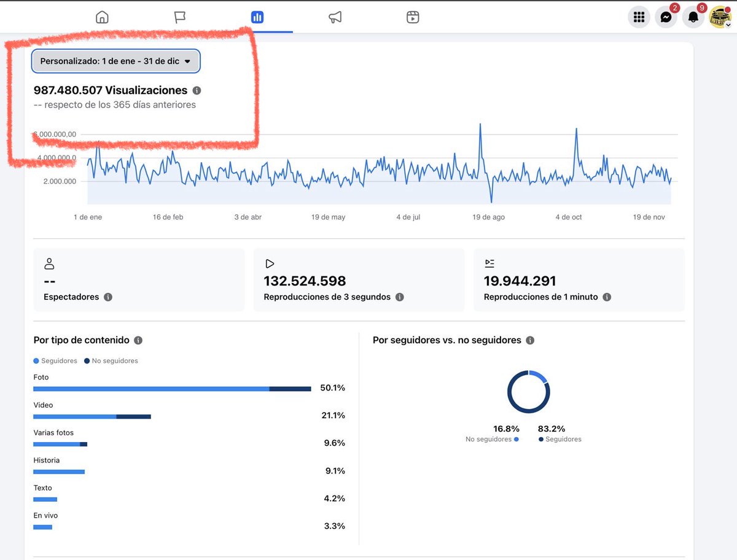
Task: Click the 9.6% Varias fotos percentage
Action: 335,443
